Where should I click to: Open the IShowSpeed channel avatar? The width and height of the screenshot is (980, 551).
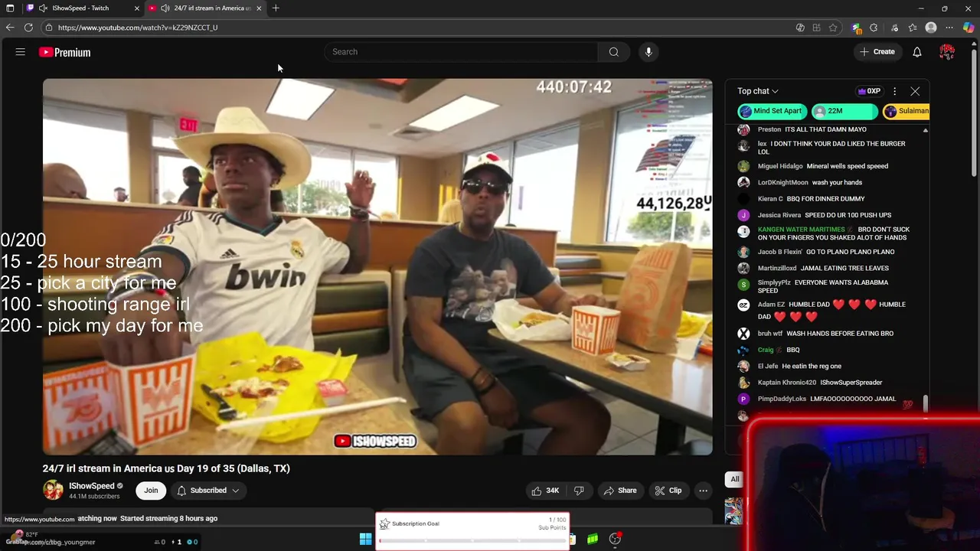53,491
